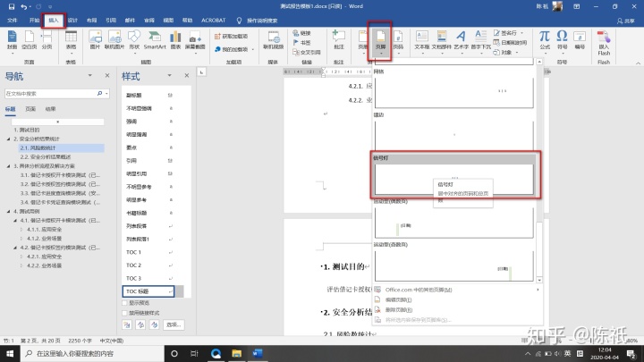Image resolution: width=644 pixels, height=362 pixels.
Task: Click the Insert Flash icon
Action: coord(604,37)
